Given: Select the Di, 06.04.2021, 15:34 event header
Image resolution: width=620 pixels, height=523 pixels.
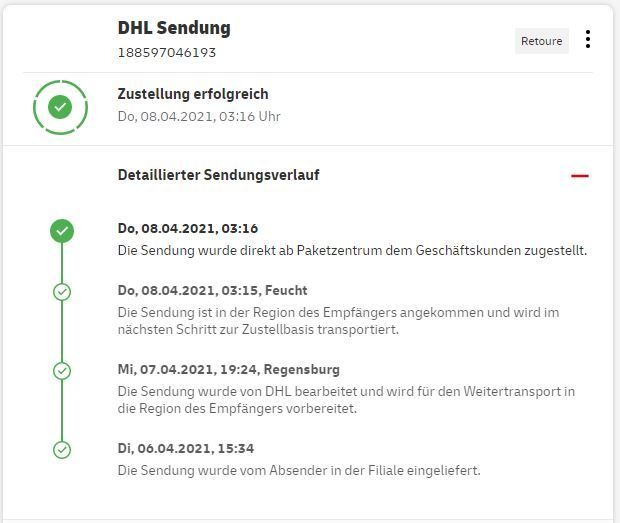Looking at the screenshot, I should pyautogui.click(x=186, y=448).
